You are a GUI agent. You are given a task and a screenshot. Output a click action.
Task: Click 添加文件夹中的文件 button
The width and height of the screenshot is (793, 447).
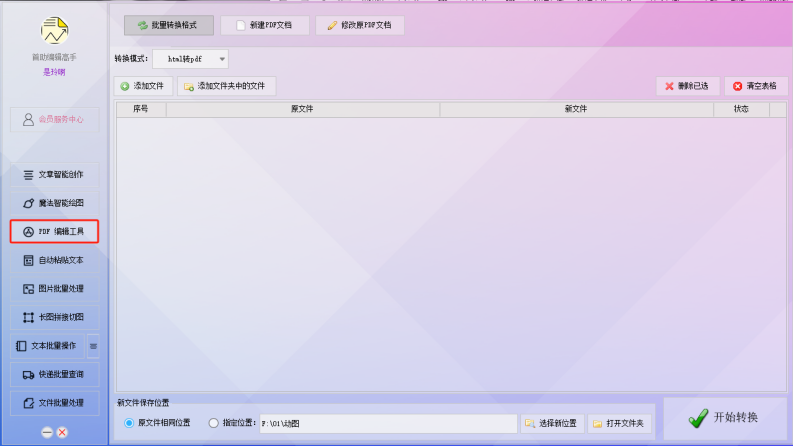point(226,86)
